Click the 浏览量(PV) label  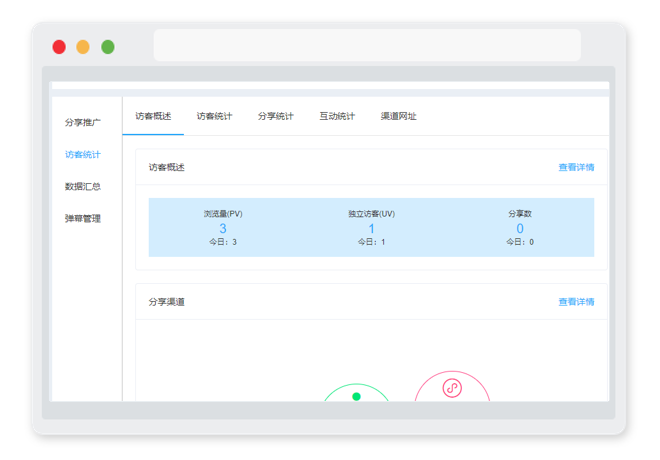point(223,214)
